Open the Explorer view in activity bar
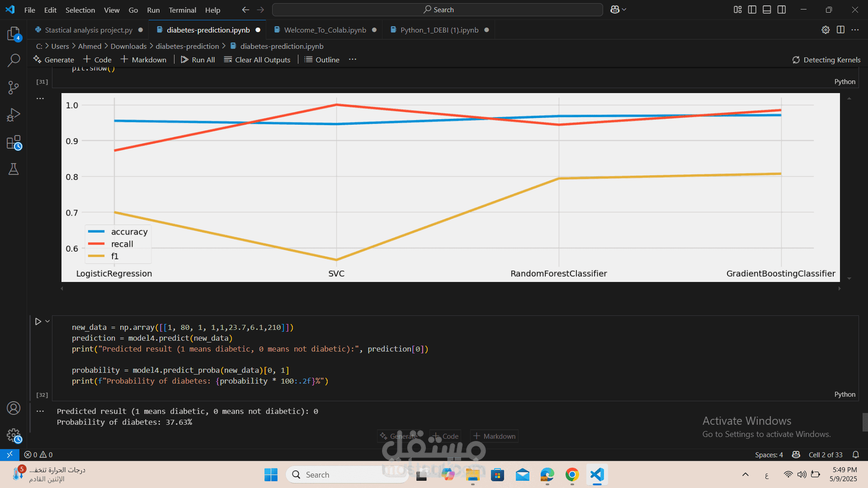The width and height of the screenshot is (868, 488). coord(14,34)
